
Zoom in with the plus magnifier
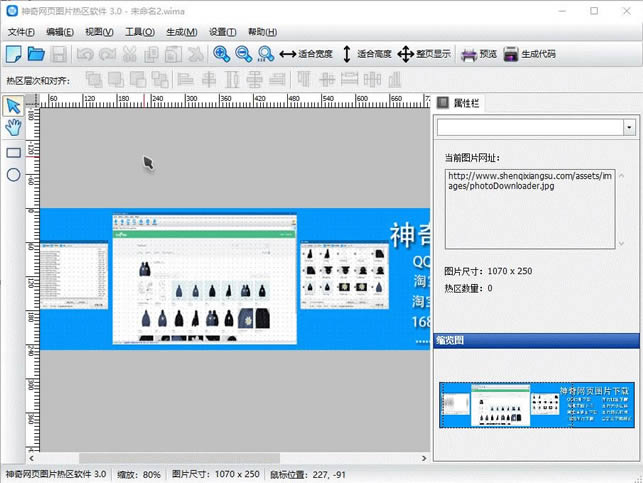tap(221, 54)
